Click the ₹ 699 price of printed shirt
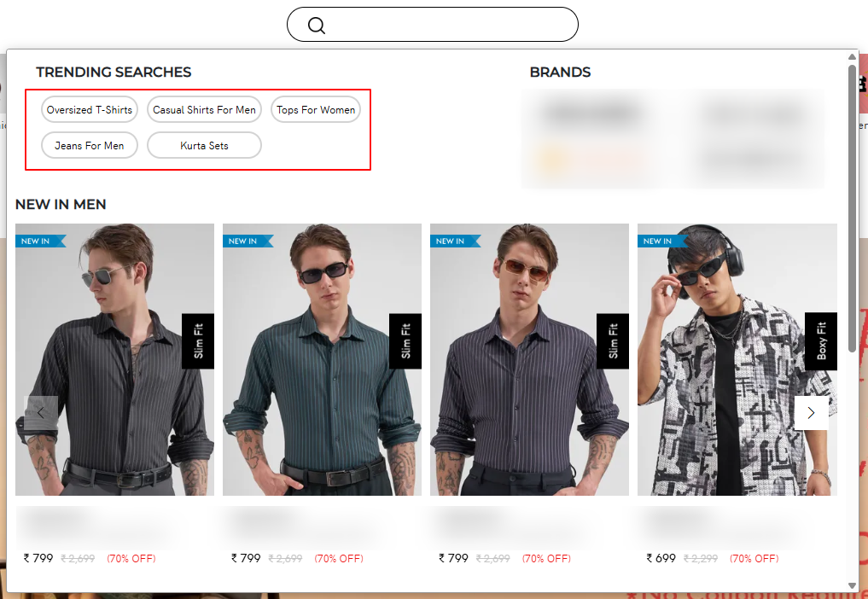 (x=661, y=559)
